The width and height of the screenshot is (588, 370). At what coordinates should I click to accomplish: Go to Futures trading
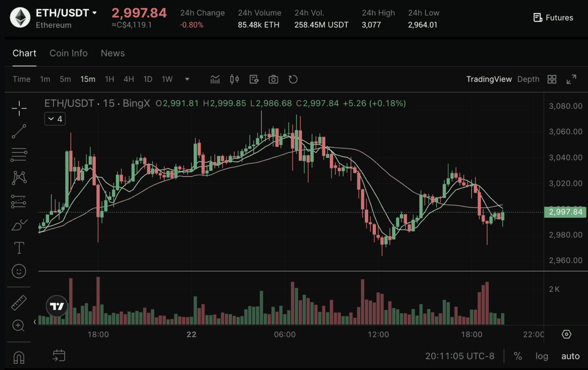click(x=553, y=18)
